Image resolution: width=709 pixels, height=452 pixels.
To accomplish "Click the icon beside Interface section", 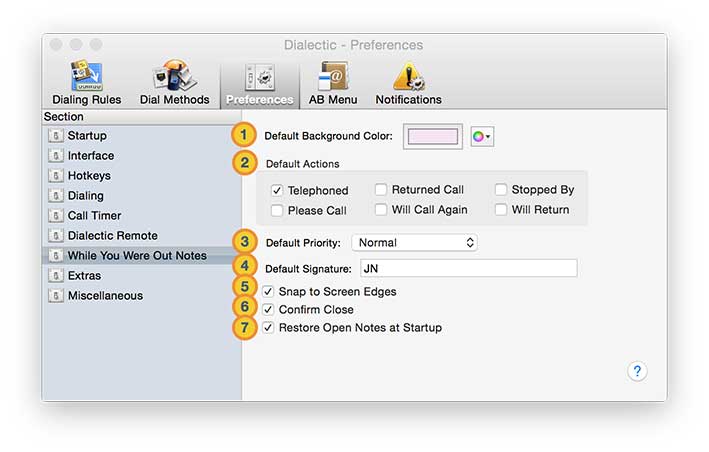I will coord(56,155).
